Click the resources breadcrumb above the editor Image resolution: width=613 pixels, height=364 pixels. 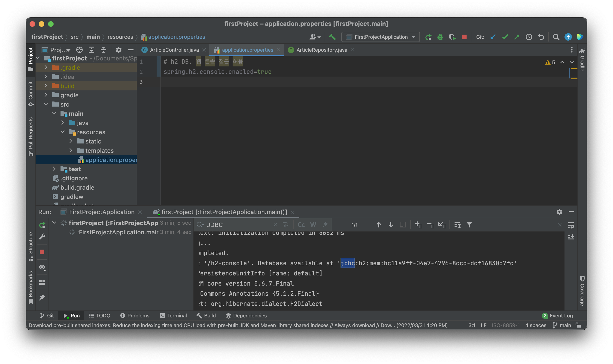(x=120, y=37)
